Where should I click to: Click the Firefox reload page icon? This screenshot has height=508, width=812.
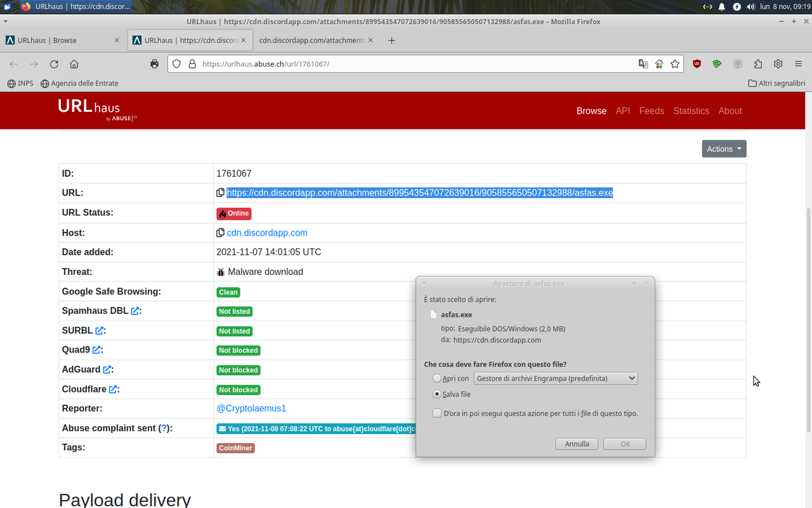coord(54,64)
